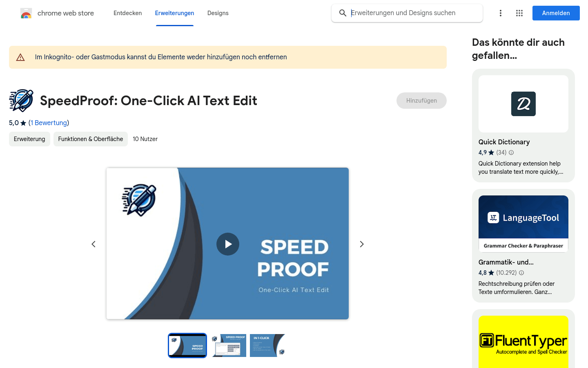Open the three-dot more options menu
This screenshot has height=368, width=588.
pos(501,13)
